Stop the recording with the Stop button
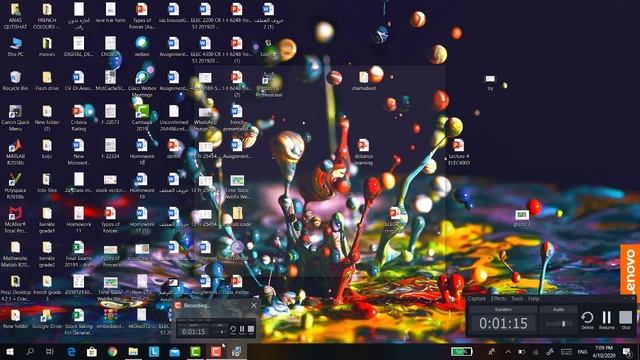The image size is (640, 360). pos(625,320)
